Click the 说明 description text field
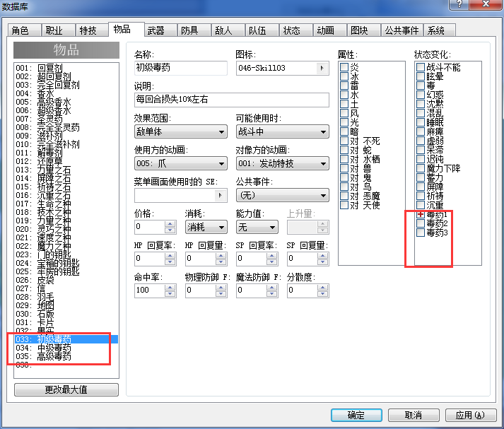 pos(232,100)
